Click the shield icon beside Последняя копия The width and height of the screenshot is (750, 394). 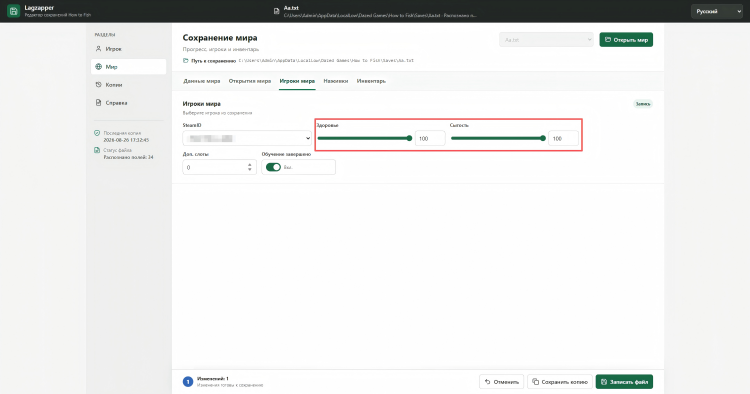coord(97,133)
